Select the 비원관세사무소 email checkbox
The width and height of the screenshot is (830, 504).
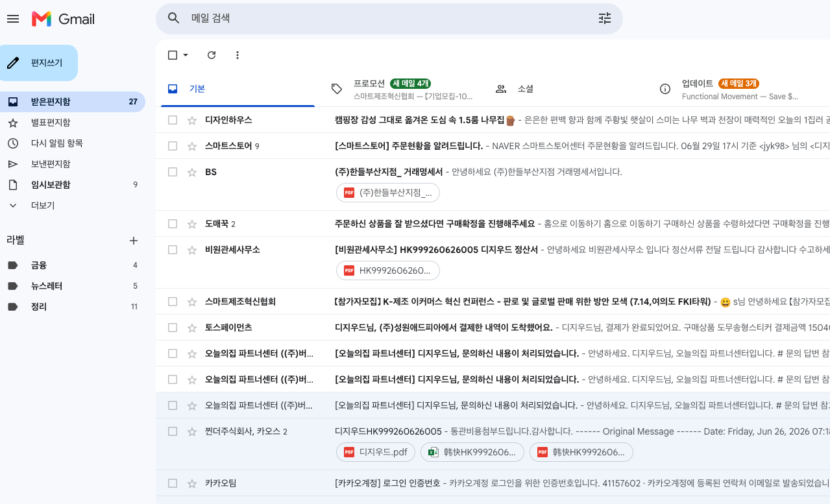pos(173,250)
